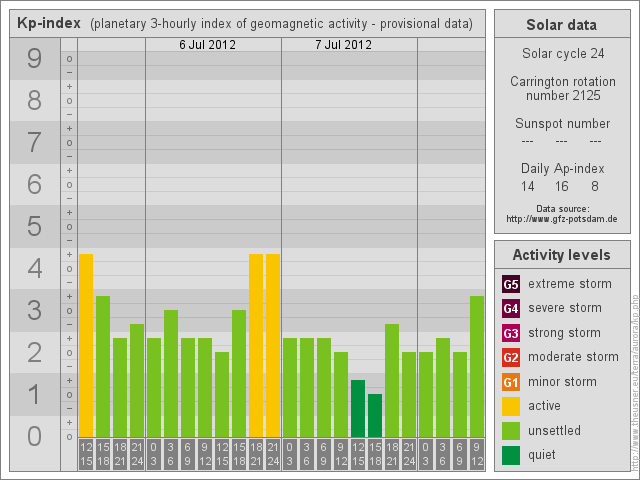Click the number 9 on the Kp axis
Screen dimensions: 640x480
coord(34,59)
